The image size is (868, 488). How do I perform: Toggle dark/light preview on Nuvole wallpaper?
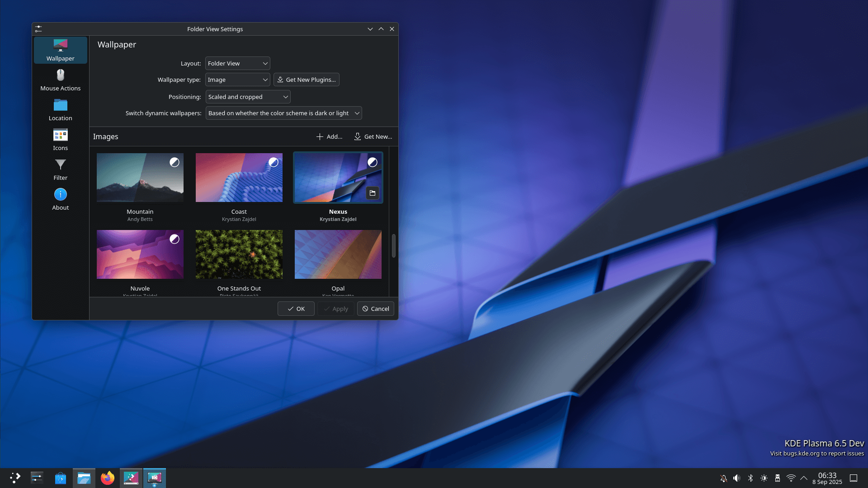tap(174, 239)
